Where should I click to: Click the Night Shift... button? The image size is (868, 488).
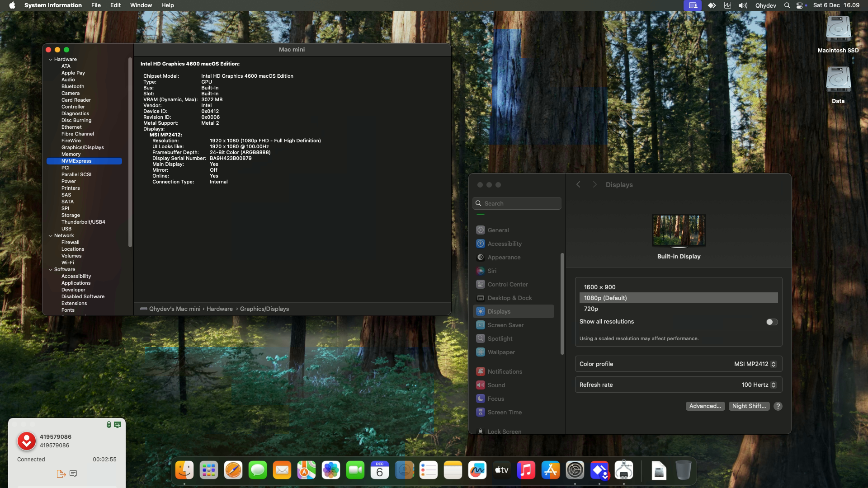(x=749, y=406)
